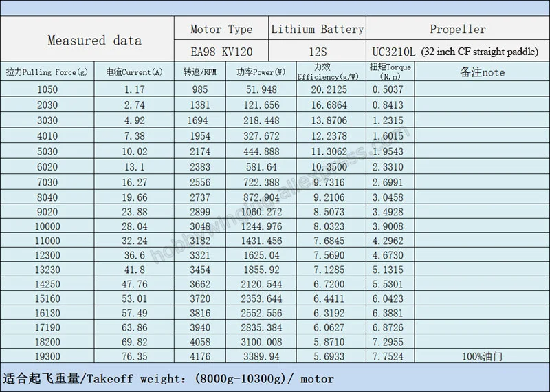This screenshot has height=392, width=550.
Task: Select torque value '3.0458'
Action: (x=388, y=197)
